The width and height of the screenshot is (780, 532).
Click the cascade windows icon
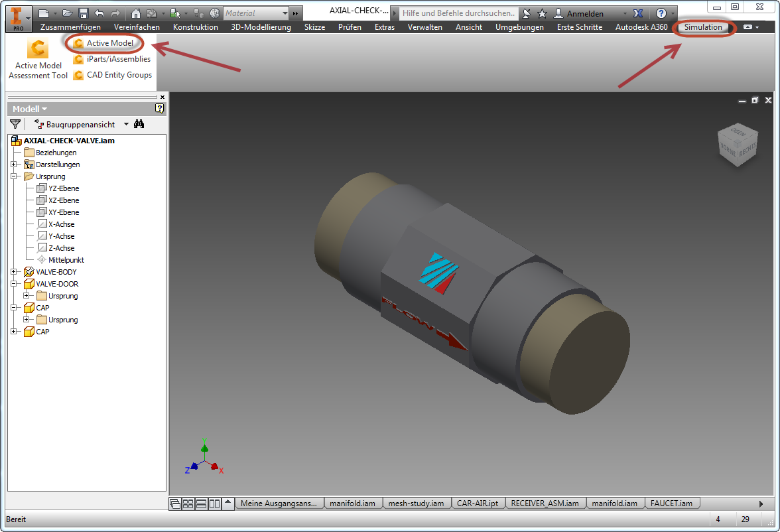coord(175,503)
